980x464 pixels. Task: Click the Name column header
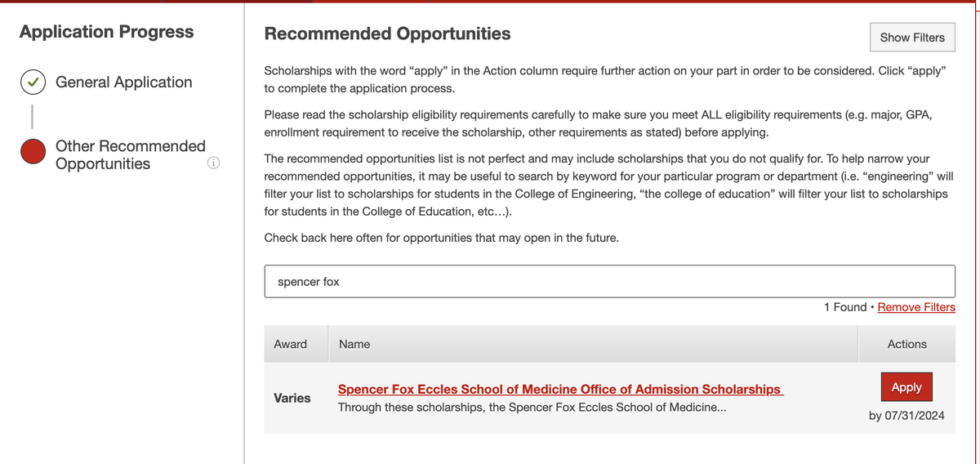point(354,345)
